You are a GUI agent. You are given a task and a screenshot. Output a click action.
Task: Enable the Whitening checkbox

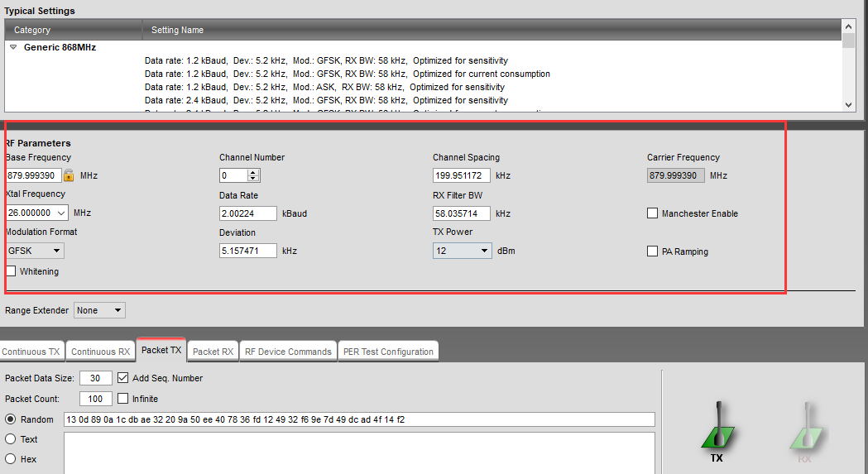click(x=11, y=271)
